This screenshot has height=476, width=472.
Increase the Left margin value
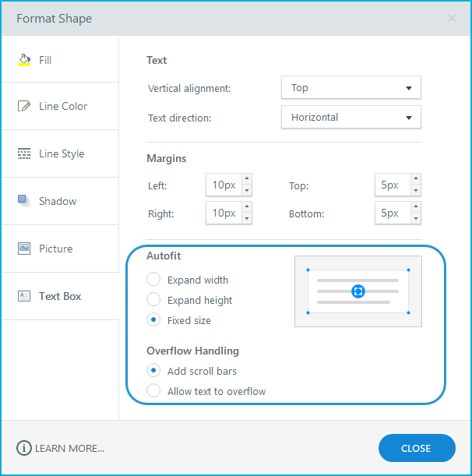pyautogui.click(x=247, y=178)
